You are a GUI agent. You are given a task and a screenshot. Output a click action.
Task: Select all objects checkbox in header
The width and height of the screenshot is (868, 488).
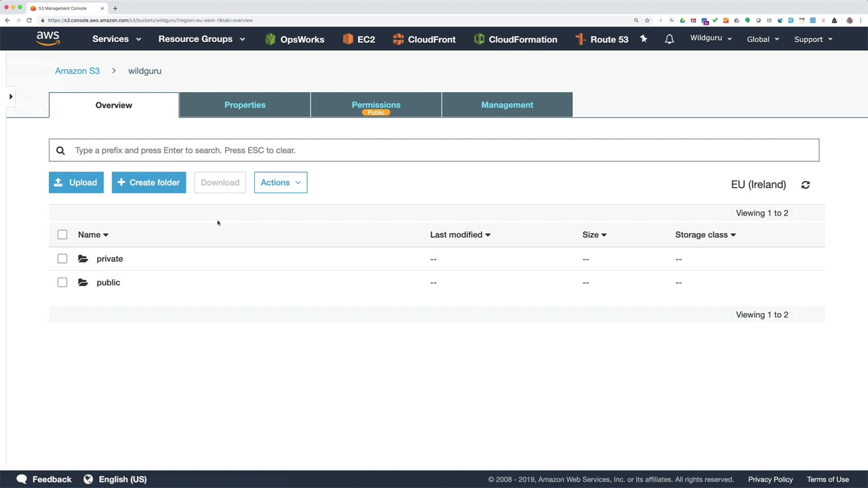pos(62,235)
